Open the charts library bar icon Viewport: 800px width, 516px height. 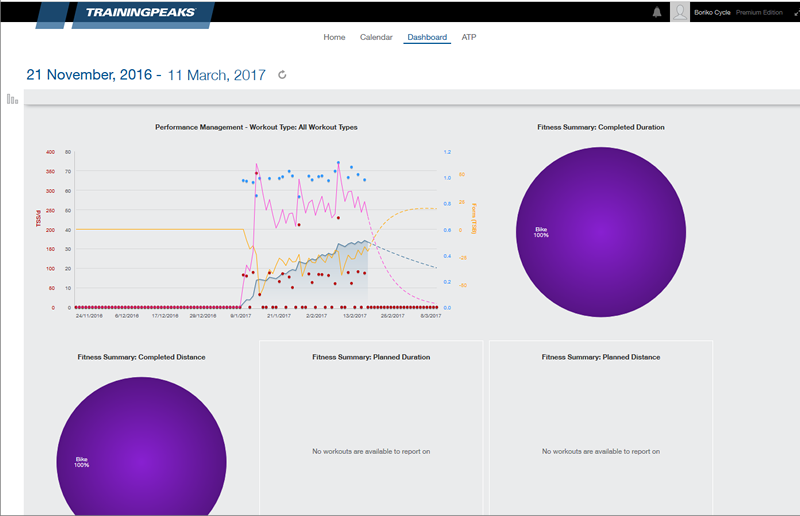(x=13, y=99)
